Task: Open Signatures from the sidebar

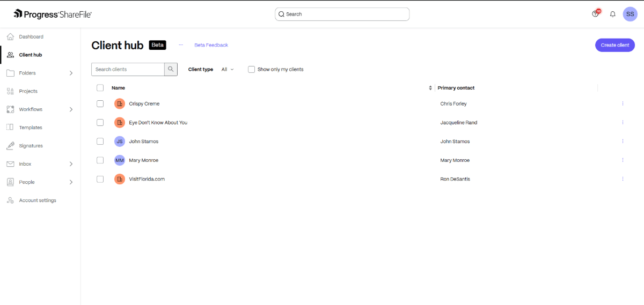Action: pyautogui.click(x=31, y=146)
